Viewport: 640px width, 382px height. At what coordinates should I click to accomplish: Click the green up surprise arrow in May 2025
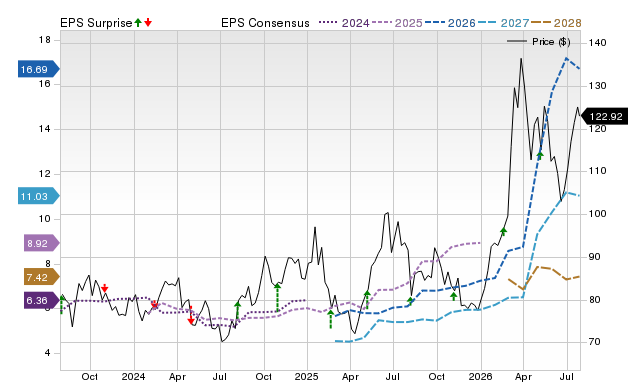pyautogui.click(x=367, y=299)
